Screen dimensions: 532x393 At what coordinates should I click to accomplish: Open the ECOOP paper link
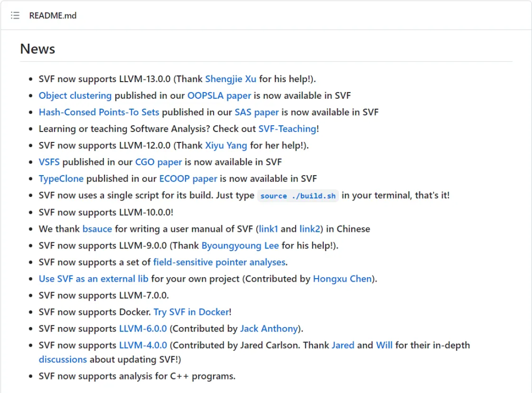click(188, 179)
